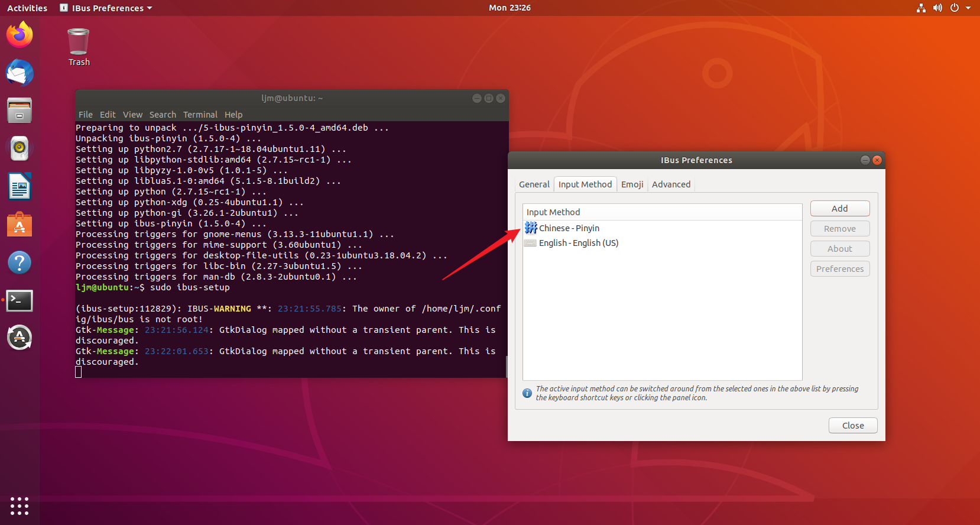This screenshot has width=980, height=525.
Task: Switch to the General tab
Action: [534, 184]
